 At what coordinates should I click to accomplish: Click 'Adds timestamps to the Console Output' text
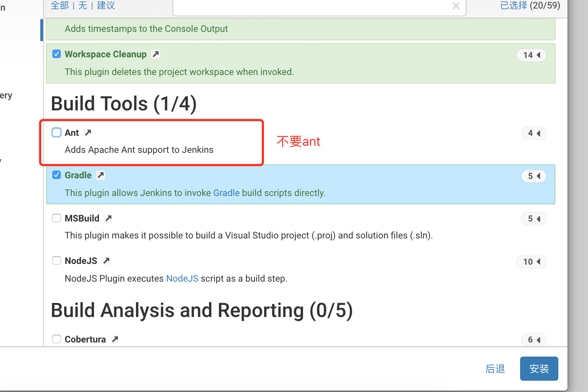tap(146, 29)
